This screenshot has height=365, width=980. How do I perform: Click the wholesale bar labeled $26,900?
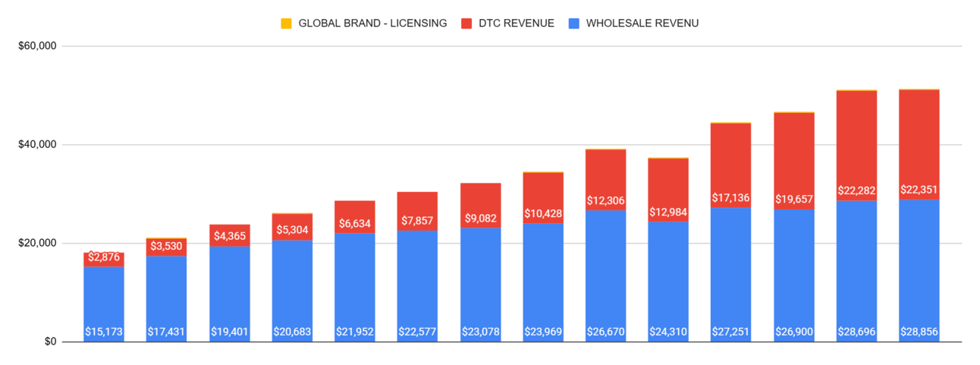[x=794, y=275]
